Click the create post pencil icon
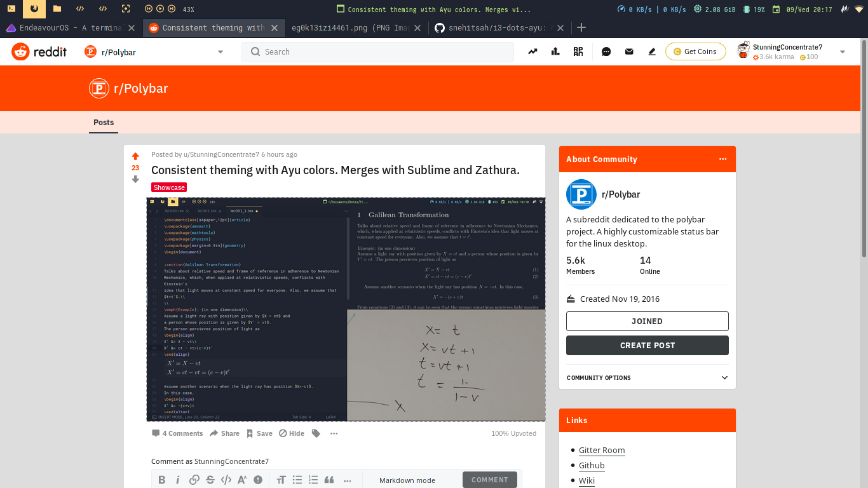Screen dimensions: 868x488 652,51
